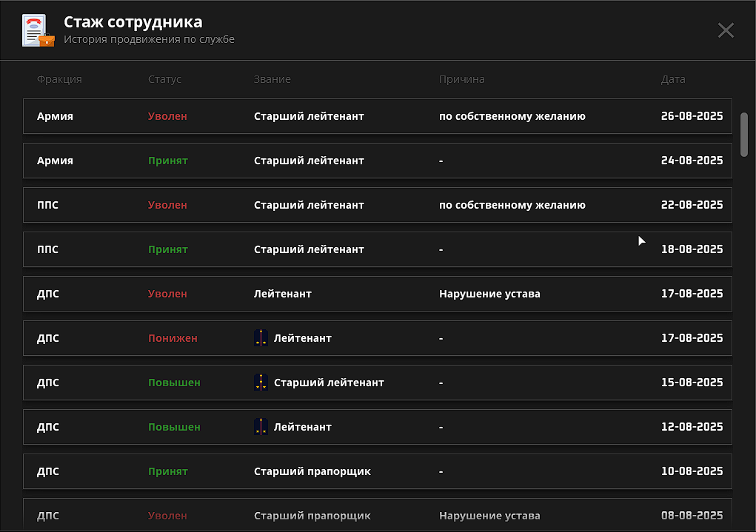Click the Статус column header
The width and height of the screenshot is (756, 532).
point(164,79)
